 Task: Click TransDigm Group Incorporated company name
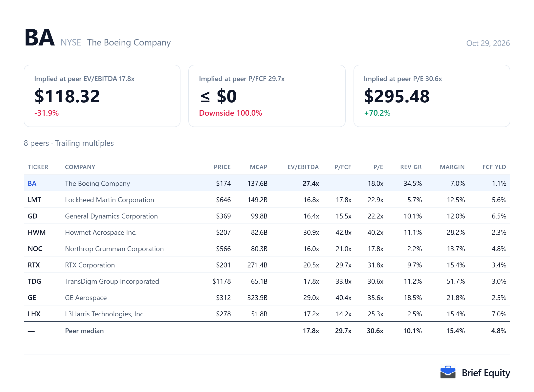112,281
